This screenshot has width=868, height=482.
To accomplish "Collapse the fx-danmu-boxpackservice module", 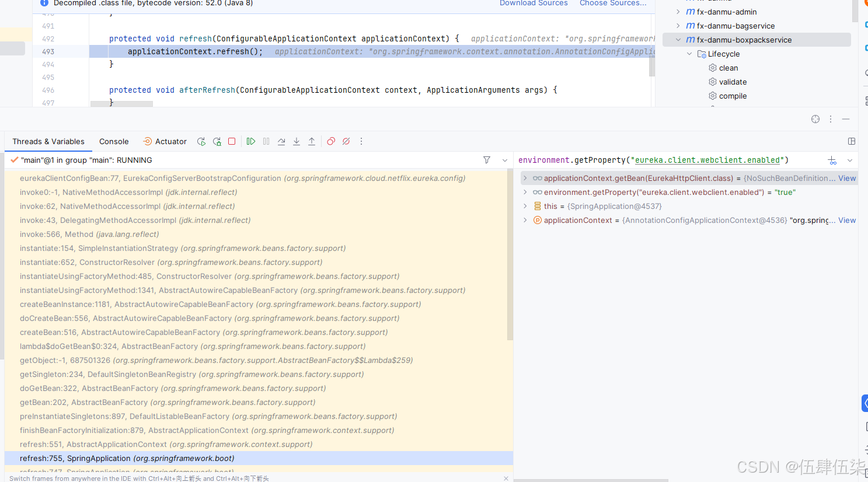I will click(x=678, y=40).
